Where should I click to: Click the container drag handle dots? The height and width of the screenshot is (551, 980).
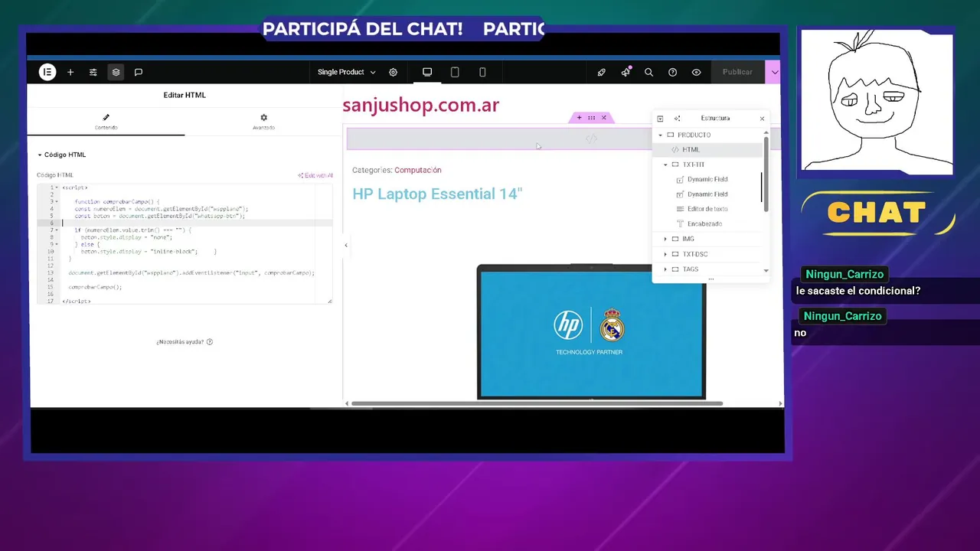tap(591, 117)
